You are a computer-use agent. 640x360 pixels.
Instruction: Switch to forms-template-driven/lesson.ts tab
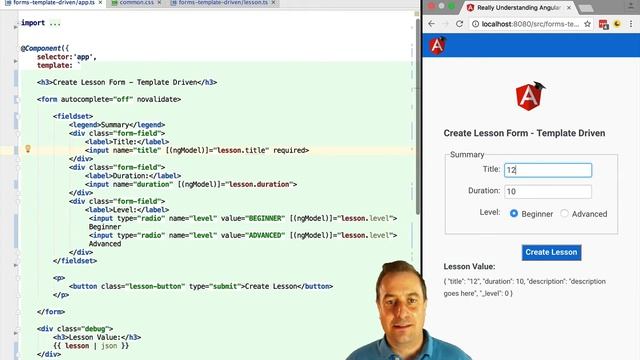(x=223, y=3)
